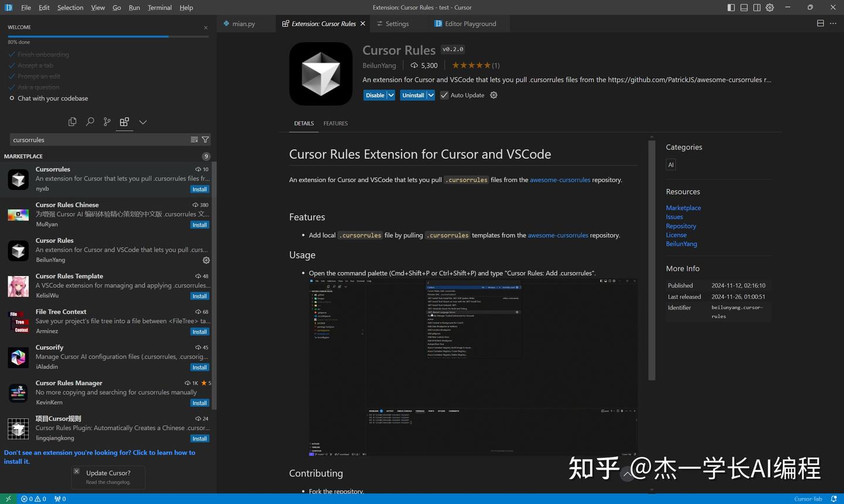Open the Marketplace resource link
Screen dimensions: 844x504
pyautogui.click(x=683, y=208)
